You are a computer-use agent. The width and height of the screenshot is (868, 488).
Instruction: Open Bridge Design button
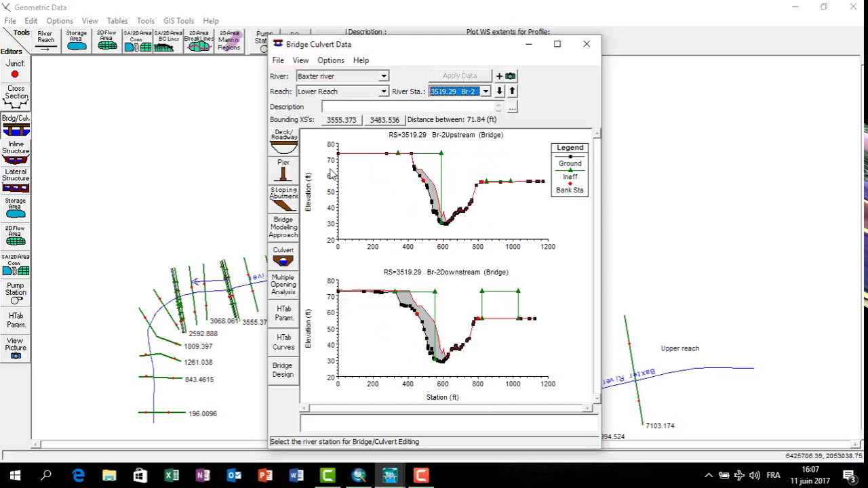tap(283, 370)
